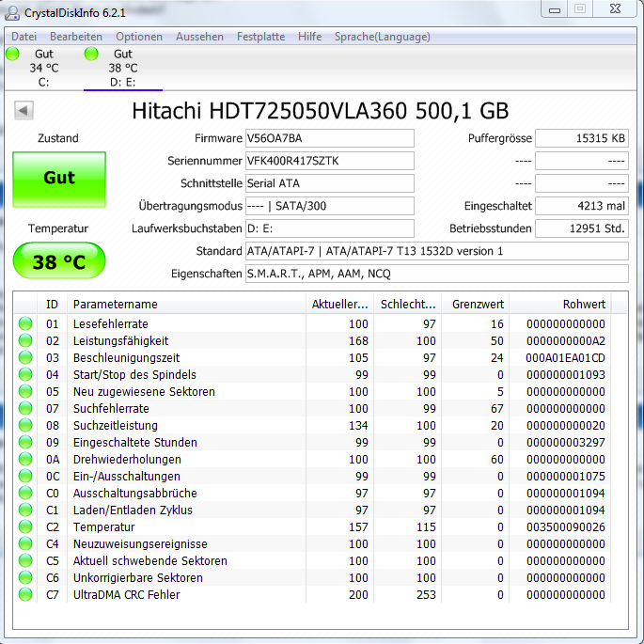
Task: Click status indicator of Lesefehlerrate row
Action: click(x=25, y=323)
